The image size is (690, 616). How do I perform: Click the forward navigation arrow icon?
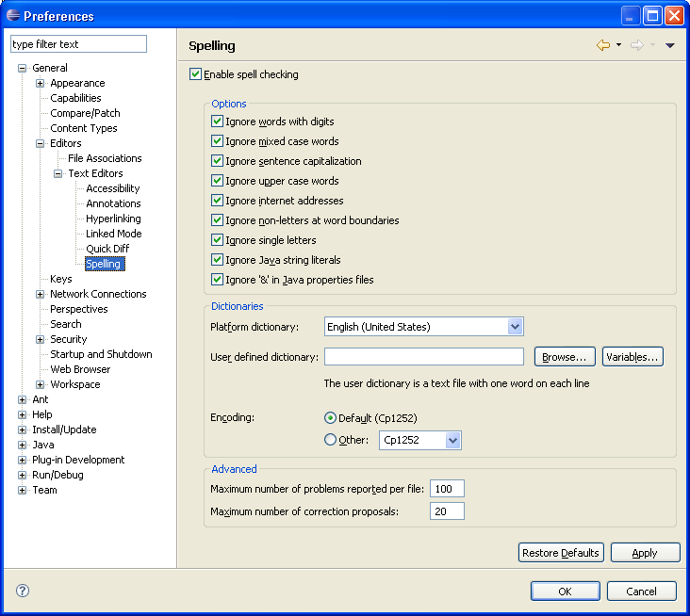[x=637, y=45]
